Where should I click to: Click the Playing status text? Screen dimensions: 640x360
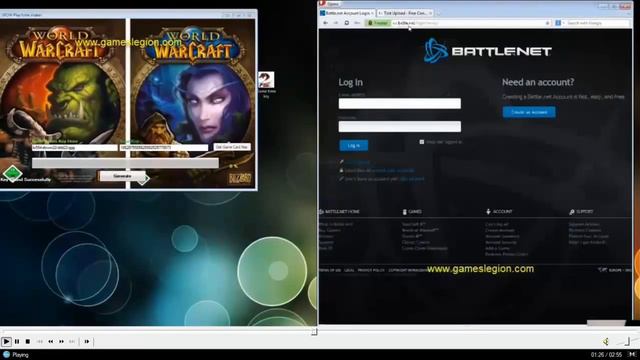click(x=20, y=355)
